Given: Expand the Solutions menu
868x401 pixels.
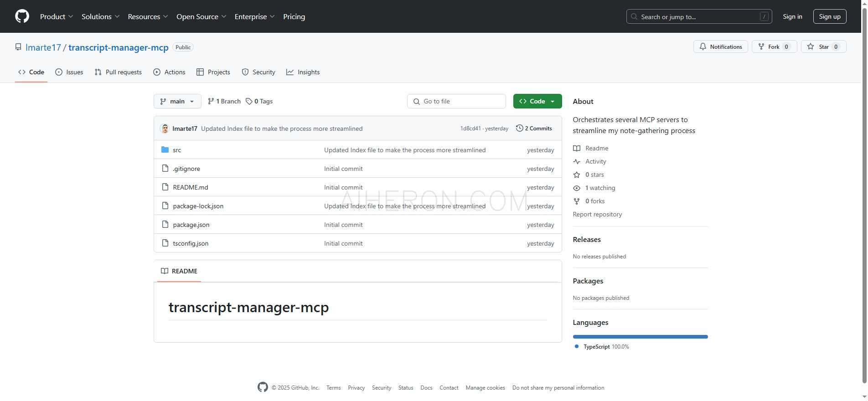Looking at the screenshot, I should click(x=100, y=16).
